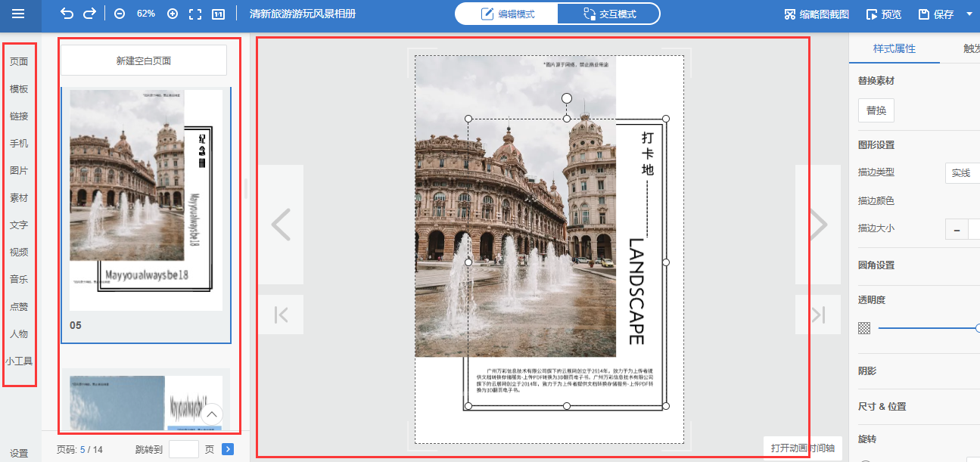Open the 素材 materials panel
This screenshot has width=980, height=462.
(19, 198)
